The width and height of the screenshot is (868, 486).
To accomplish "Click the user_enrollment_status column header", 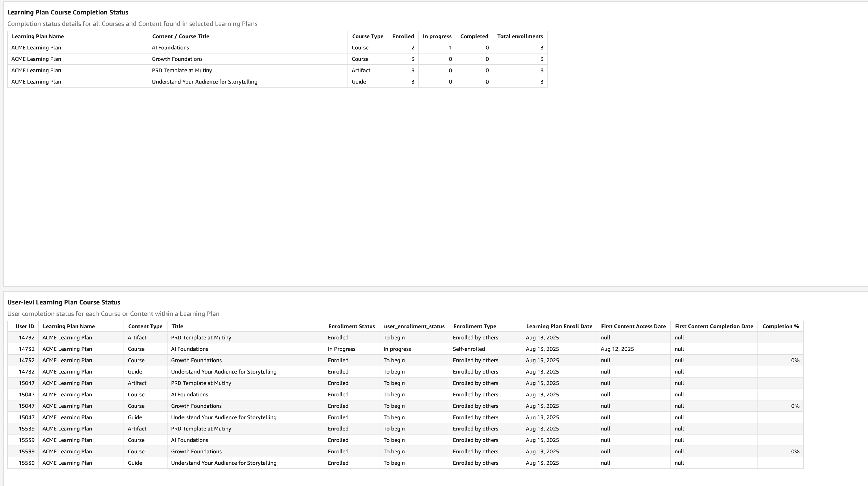I will click(x=414, y=326).
